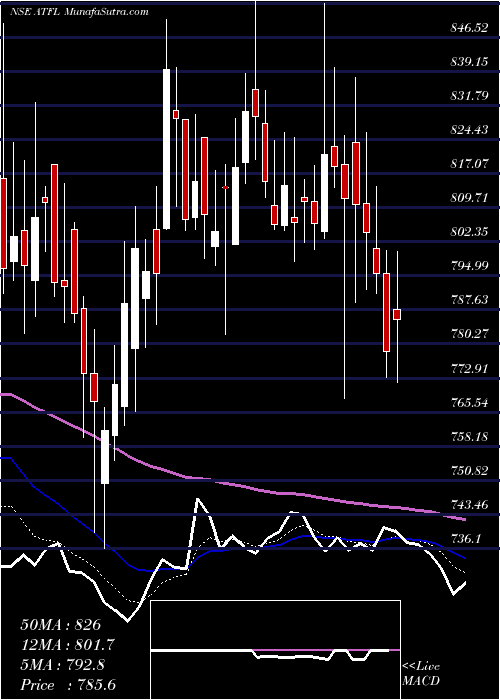Click the 5MA : 792.8 value
The width and height of the screenshot is (500, 700).
62,665
